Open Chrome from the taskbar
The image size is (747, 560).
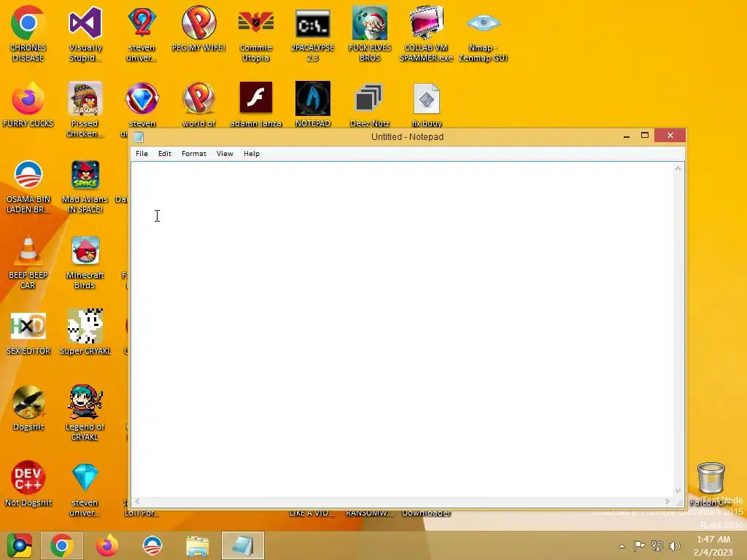pyautogui.click(x=62, y=545)
